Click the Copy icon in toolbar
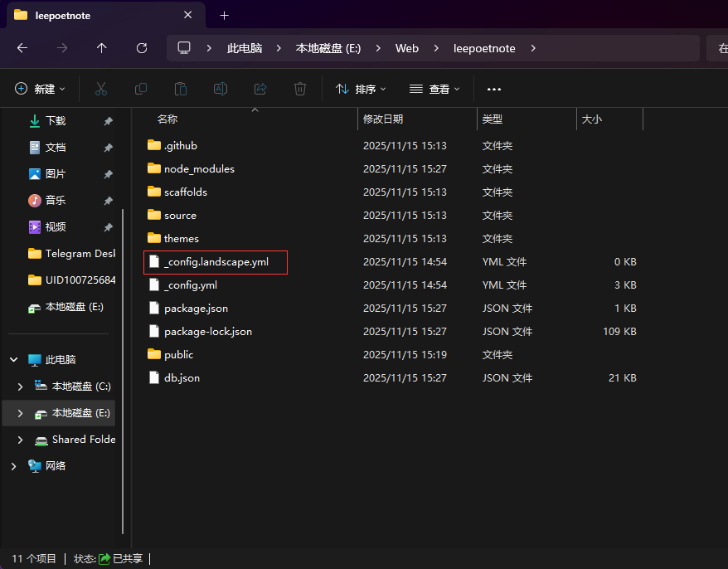This screenshot has height=569, width=728. pyautogui.click(x=141, y=89)
